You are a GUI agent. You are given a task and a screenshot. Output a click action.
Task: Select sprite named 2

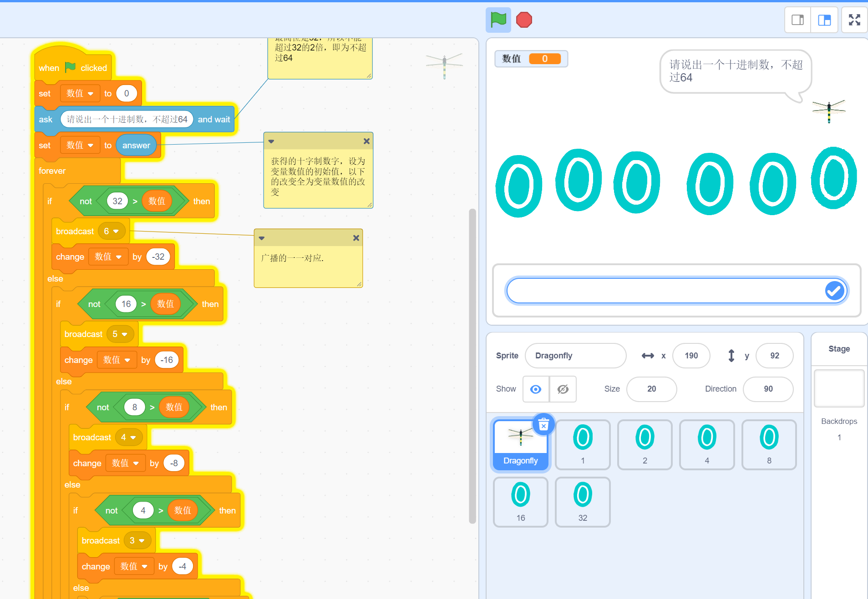point(645,444)
